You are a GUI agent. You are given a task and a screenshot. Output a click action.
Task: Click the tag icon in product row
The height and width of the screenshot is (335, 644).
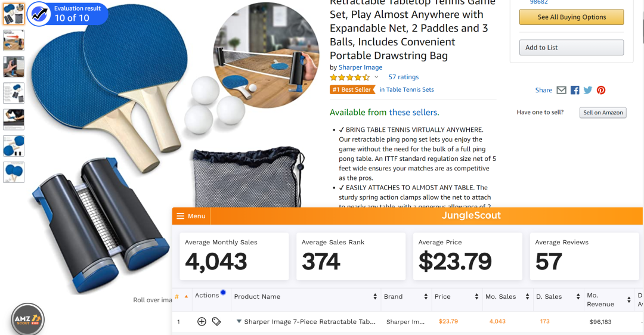pyautogui.click(x=216, y=321)
